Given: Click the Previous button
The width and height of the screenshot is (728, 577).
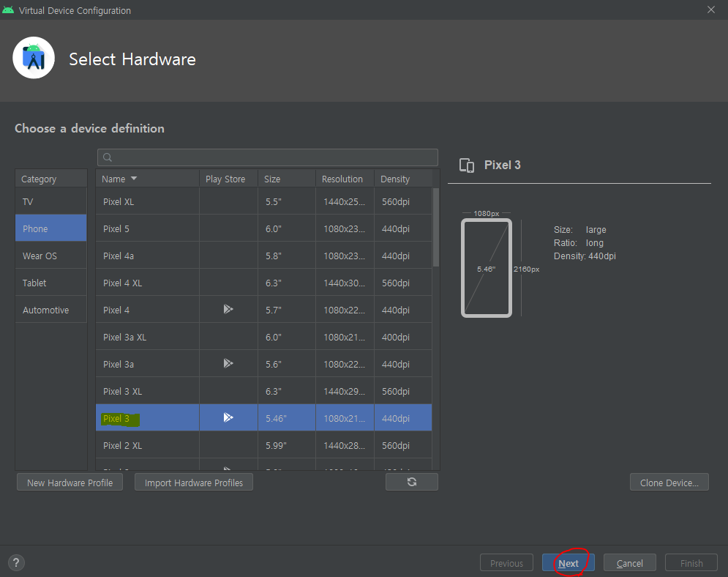Looking at the screenshot, I should click(x=506, y=563).
